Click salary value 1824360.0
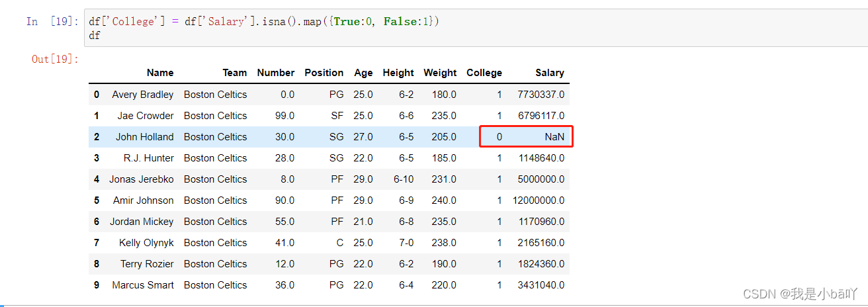 (x=541, y=264)
